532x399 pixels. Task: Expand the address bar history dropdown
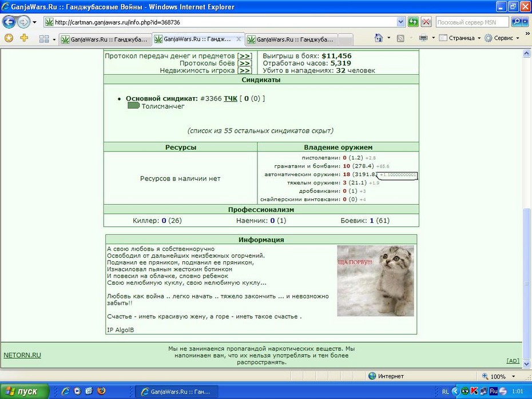point(400,22)
